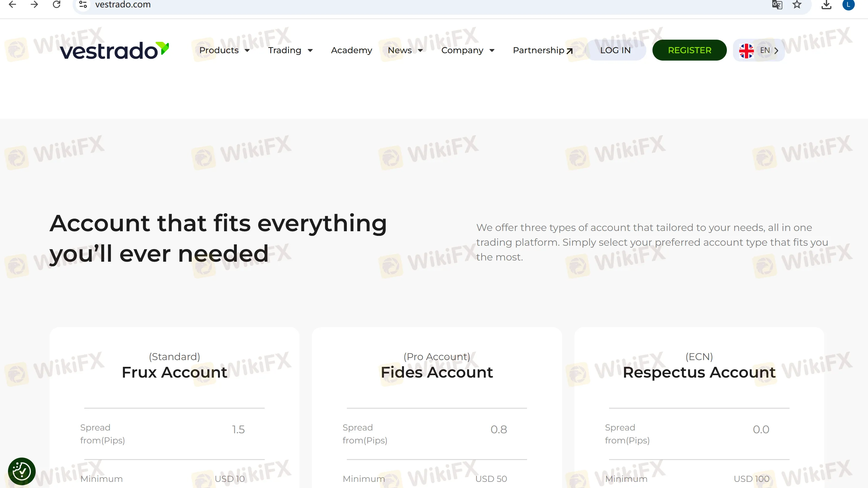The width and height of the screenshot is (868, 488).
Task: Expand the Trading dropdown arrow
Action: 310,50
